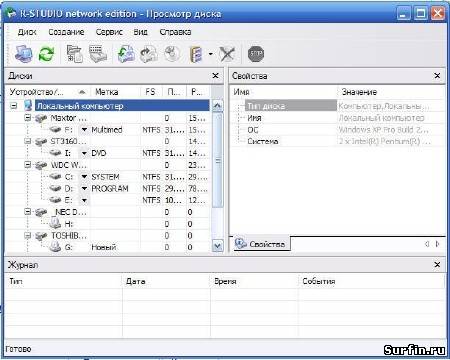
Task: Click the drives list scroll down arrow
Action: click(x=217, y=246)
